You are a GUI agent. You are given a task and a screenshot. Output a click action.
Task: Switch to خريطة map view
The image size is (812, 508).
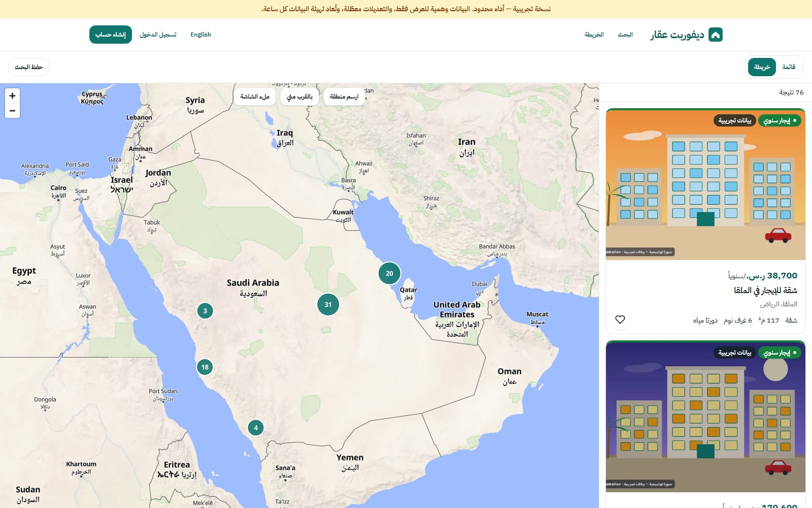(x=762, y=67)
